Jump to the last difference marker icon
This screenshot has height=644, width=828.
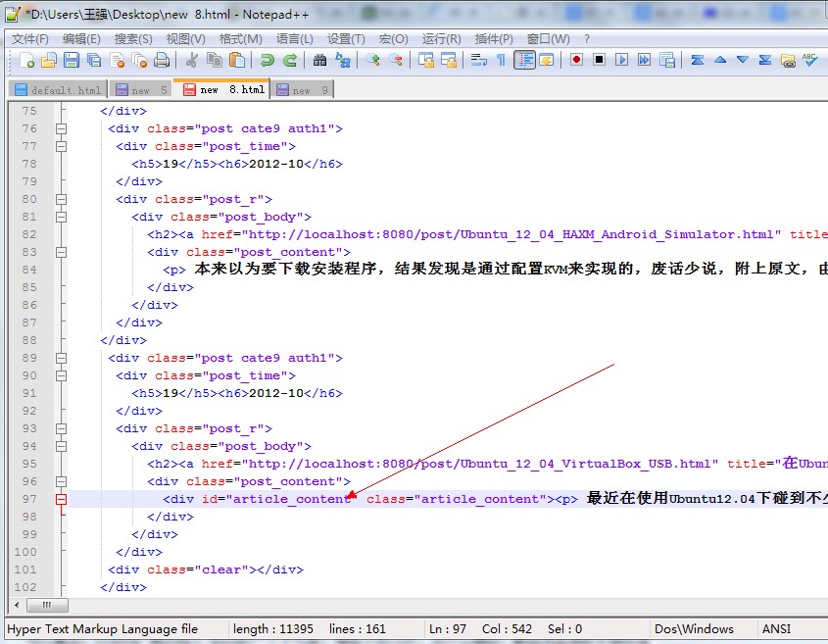coord(765,60)
